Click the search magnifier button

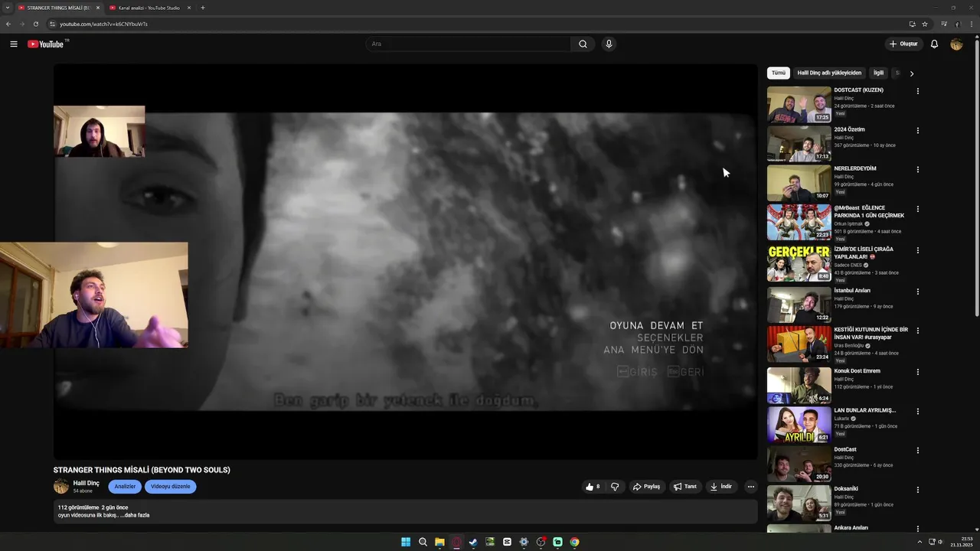pos(583,44)
